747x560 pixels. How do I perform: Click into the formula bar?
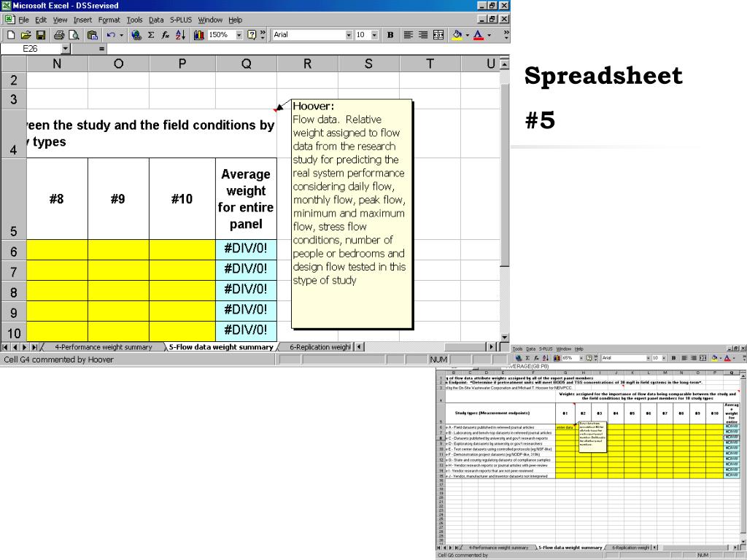pyautogui.click(x=308, y=49)
